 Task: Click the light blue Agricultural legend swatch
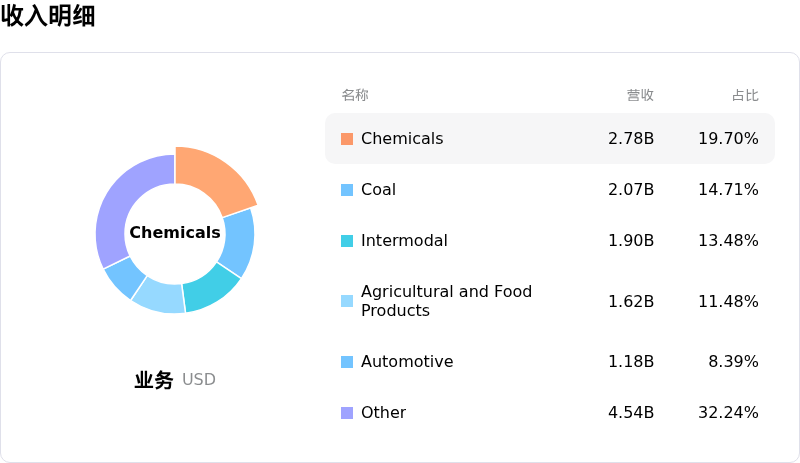click(x=347, y=301)
